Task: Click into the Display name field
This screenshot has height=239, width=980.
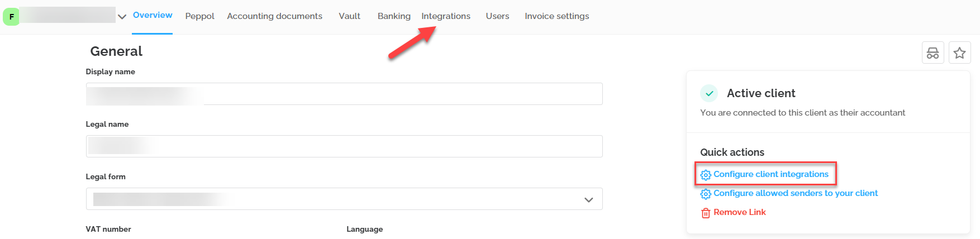Action: pos(344,94)
